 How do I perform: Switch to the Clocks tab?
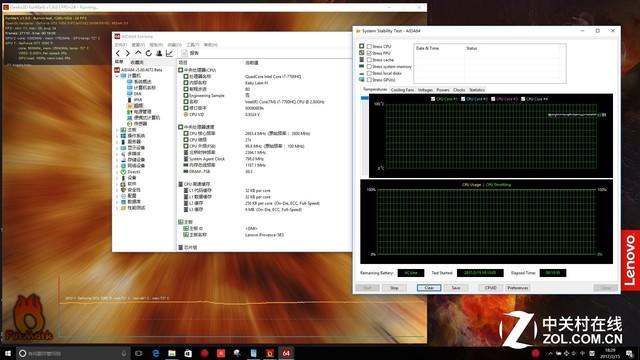[459, 90]
